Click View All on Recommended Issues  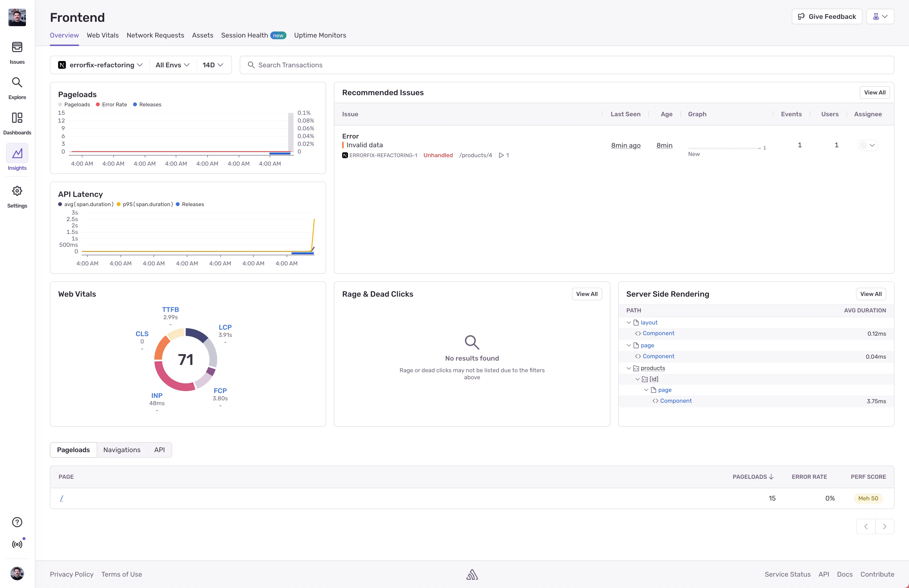[875, 92]
